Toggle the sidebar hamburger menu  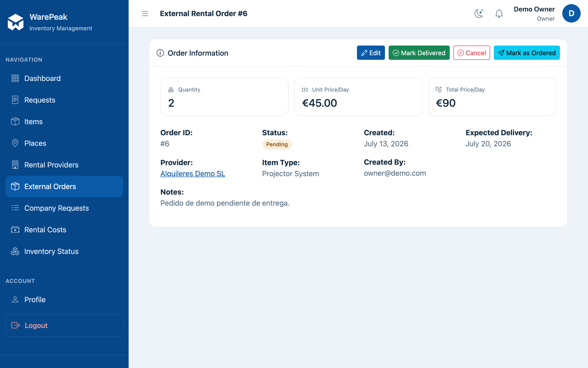[x=145, y=14]
